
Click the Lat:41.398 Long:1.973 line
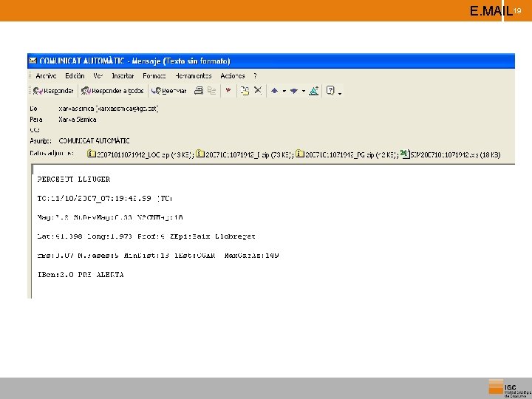pyautogui.click(x=146, y=236)
